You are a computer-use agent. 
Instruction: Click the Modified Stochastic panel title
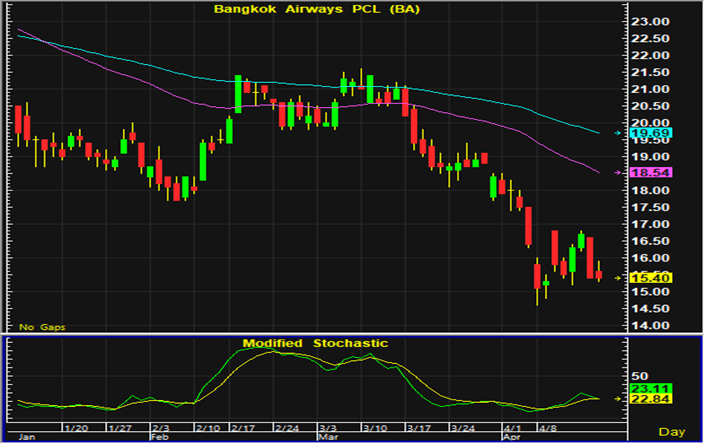coord(315,343)
